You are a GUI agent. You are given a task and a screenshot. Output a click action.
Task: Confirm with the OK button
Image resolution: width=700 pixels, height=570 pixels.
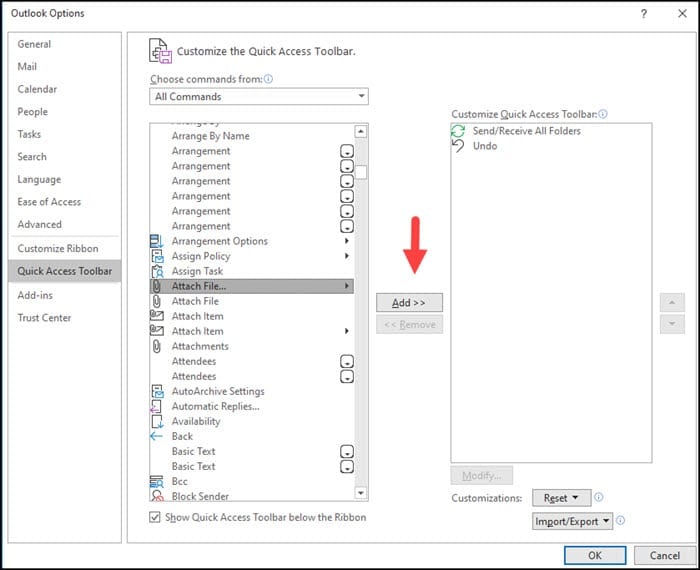pyautogui.click(x=595, y=555)
